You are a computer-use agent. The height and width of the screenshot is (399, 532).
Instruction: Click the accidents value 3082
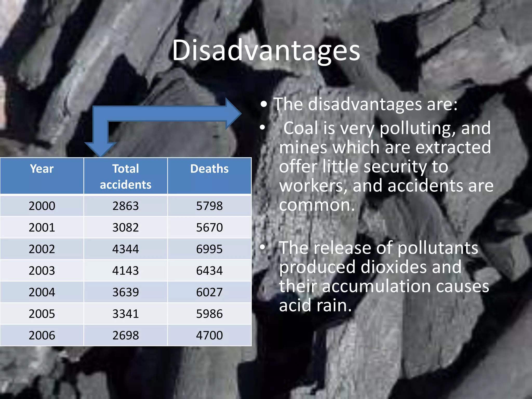(x=126, y=227)
